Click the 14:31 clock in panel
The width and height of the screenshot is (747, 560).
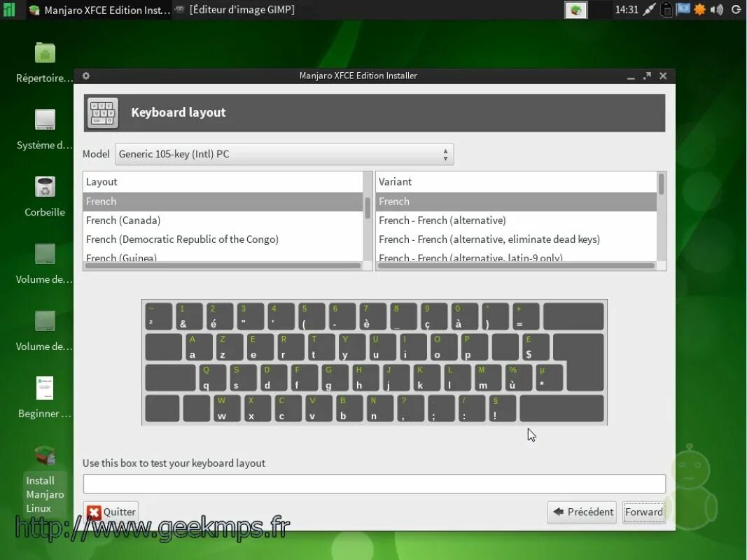pos(627,10)
